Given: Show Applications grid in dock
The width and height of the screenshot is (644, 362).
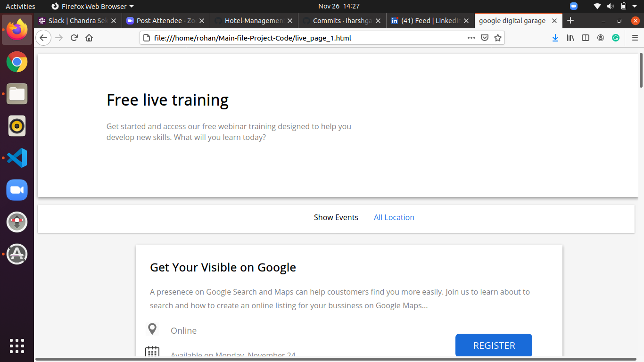Looking at the screenshot, I should point(17,346).
